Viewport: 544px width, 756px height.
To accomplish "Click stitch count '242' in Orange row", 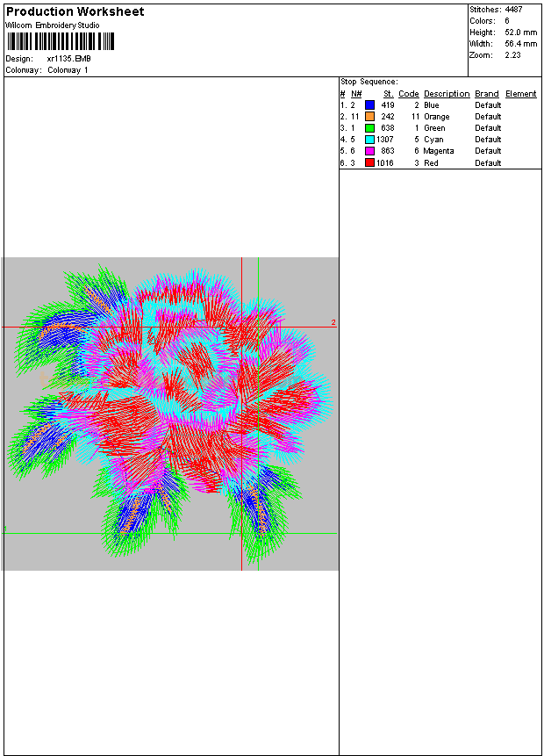I will (388, 117).
